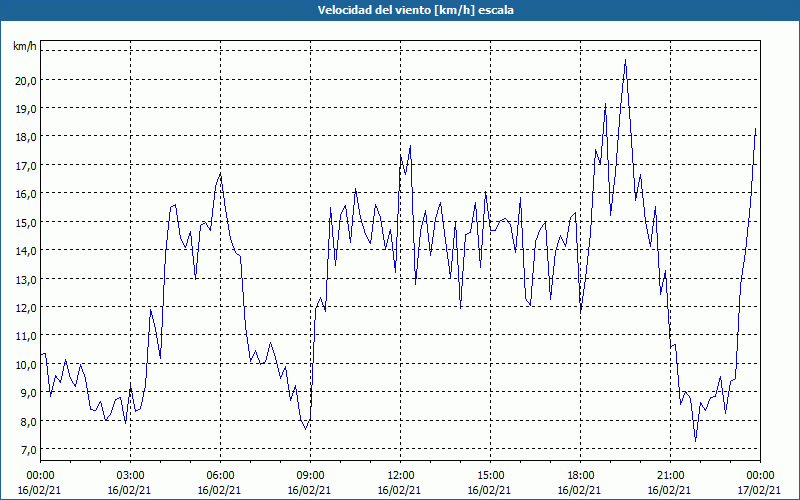The image size is (800, 500).
Task: Click the '15:00' time axis label
Action: click(490, 476)
